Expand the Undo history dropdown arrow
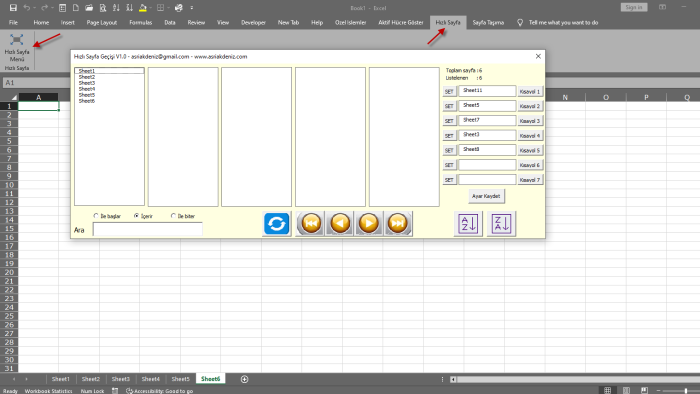 (34, 8)
